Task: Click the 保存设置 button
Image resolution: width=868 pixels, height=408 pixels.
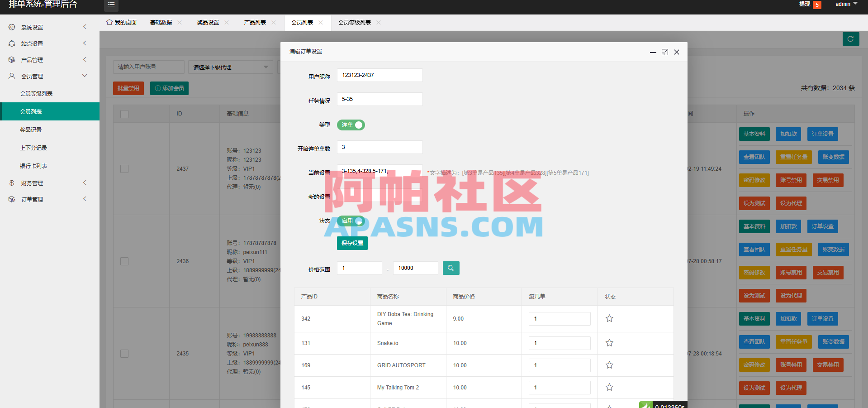Action: coord(352,243)
